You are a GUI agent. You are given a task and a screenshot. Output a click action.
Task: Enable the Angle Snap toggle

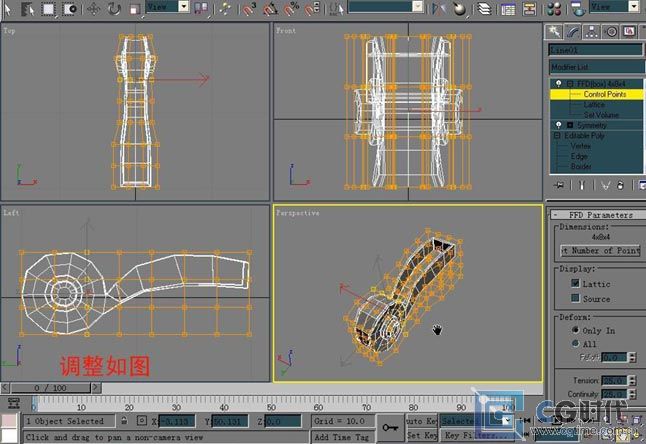(270, 9)
